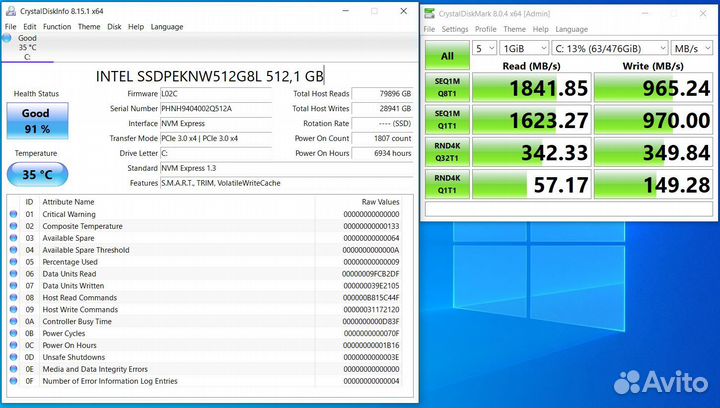Click the empty status bar field in CrystalDiskMark
Viewport: 720px width, 408px height.
(569, 209)
